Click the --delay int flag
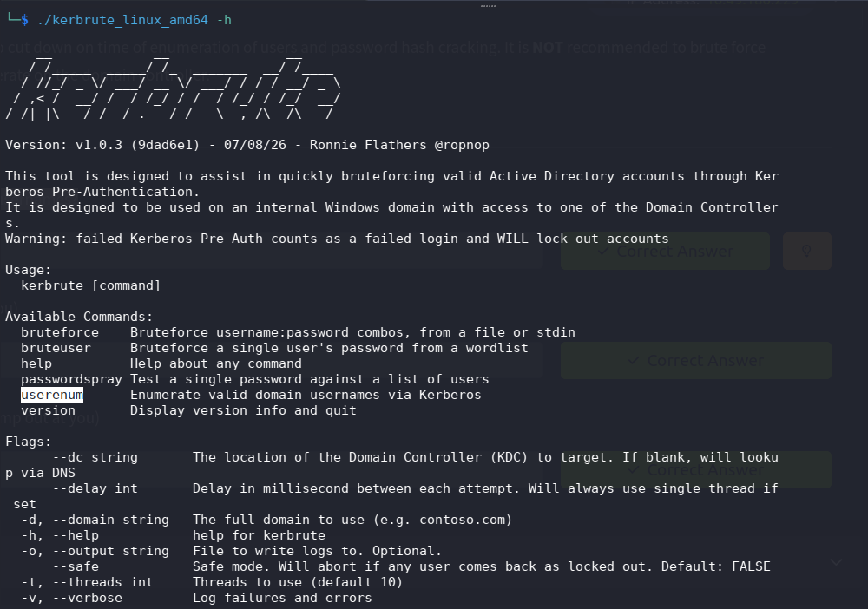 coord(95,488)
